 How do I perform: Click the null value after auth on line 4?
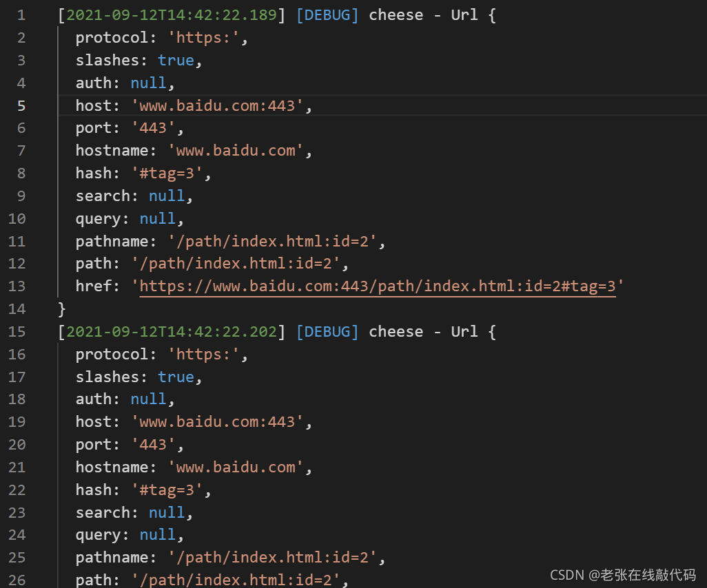[148, 83]
